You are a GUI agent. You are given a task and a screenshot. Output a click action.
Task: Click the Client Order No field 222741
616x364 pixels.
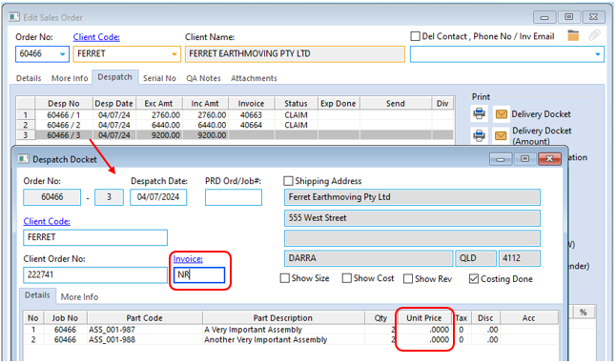pyautogui.click(x=95, y=274)
